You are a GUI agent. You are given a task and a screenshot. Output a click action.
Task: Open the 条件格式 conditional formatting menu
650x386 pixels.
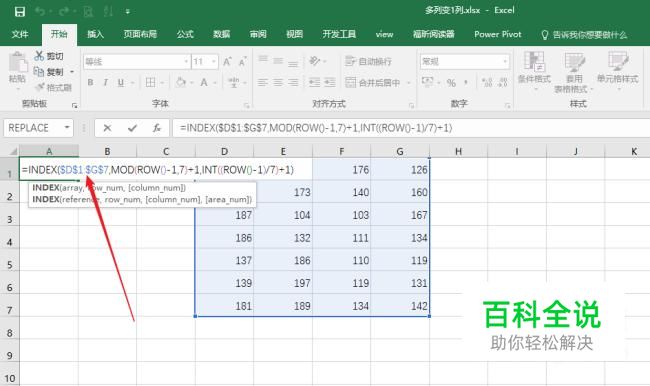534,70
